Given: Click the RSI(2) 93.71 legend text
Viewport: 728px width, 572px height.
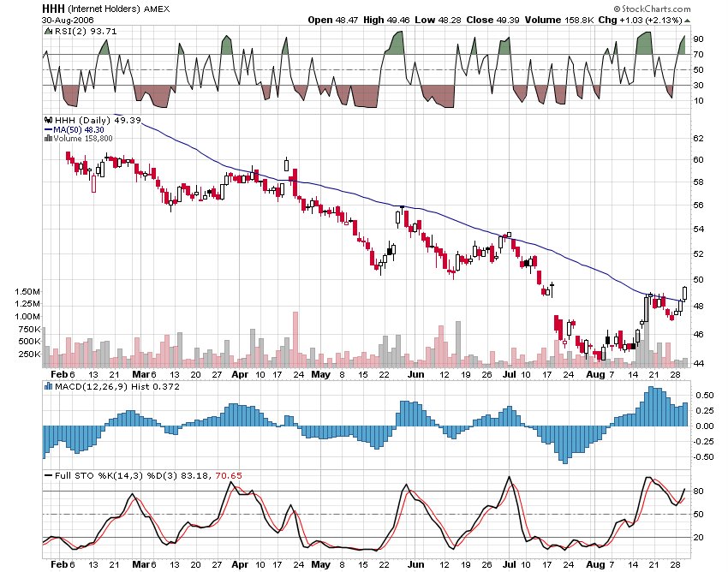Looking at the screenshot, I should pyautogui.click(x=86, y=31).
